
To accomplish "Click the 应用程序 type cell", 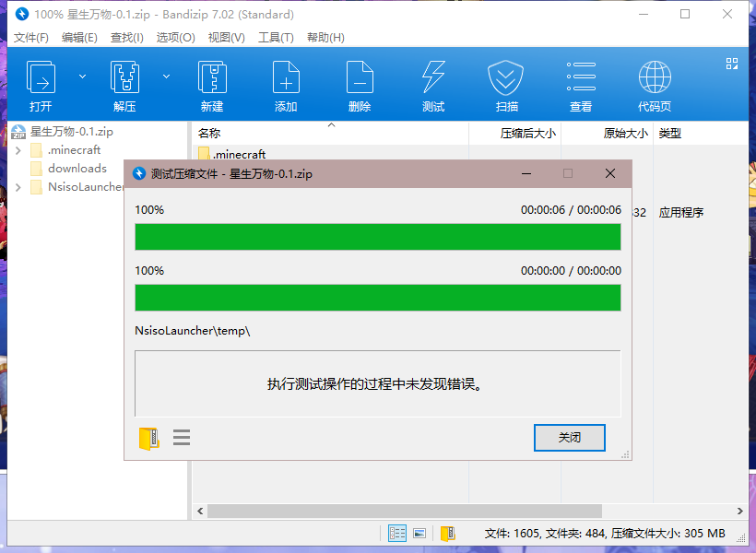I will pos(681,213).
